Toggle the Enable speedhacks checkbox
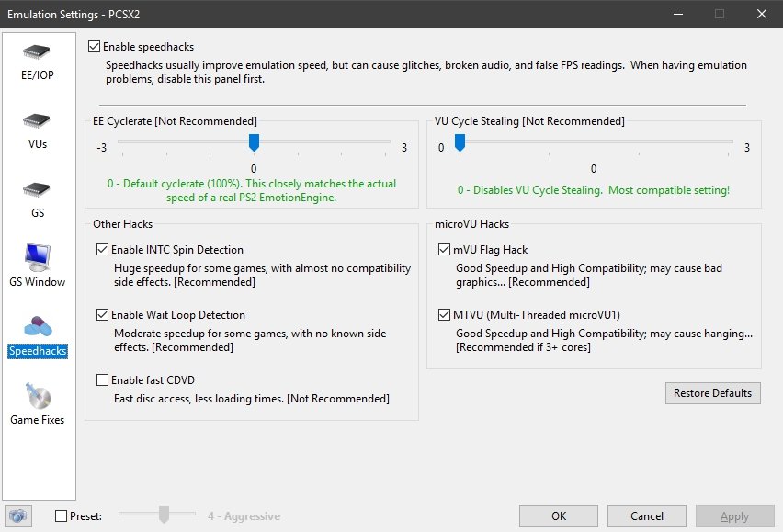 (x=94, y=47)
